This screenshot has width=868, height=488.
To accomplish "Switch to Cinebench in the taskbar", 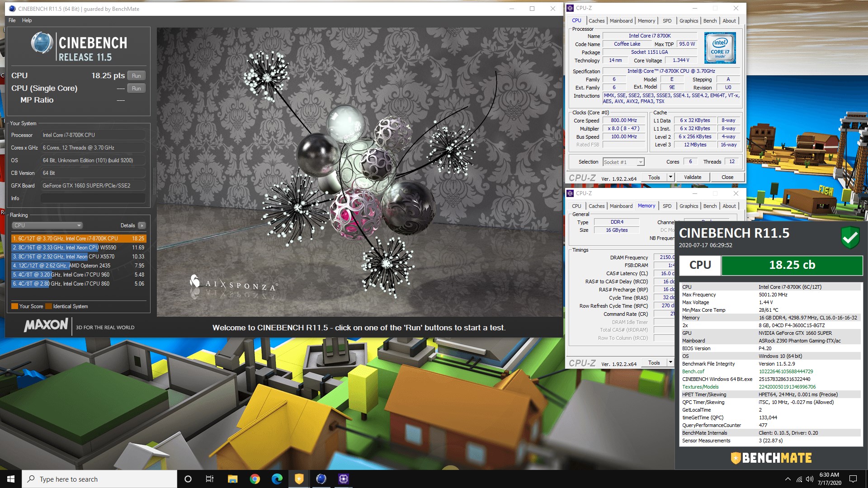I will [x=321, y=479].
